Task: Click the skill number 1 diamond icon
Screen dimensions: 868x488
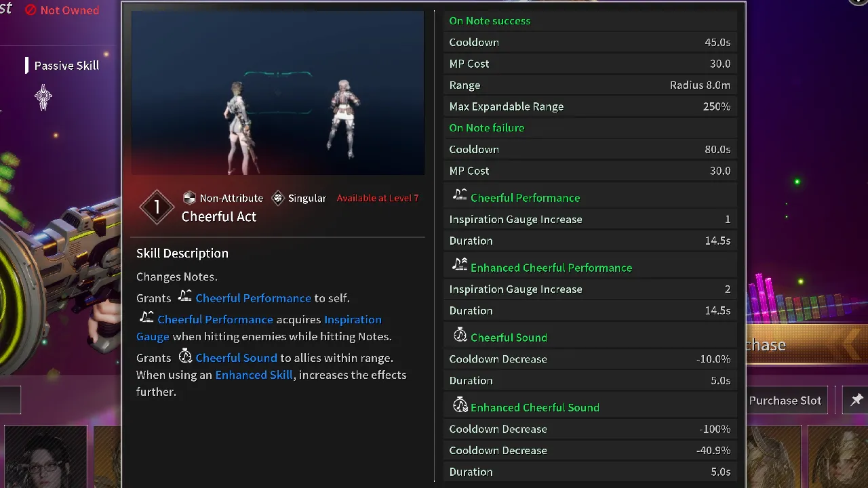Action: [157, 207]
